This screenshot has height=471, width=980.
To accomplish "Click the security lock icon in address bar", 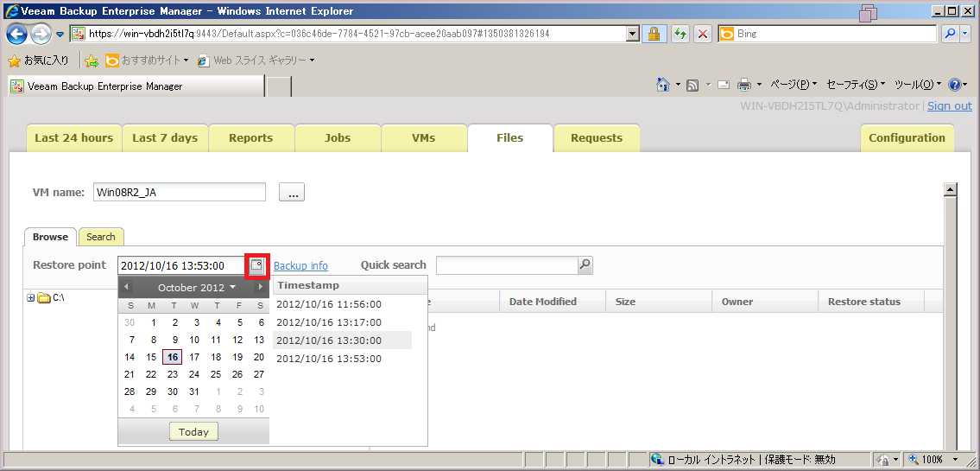I will (x=654, y=34).
